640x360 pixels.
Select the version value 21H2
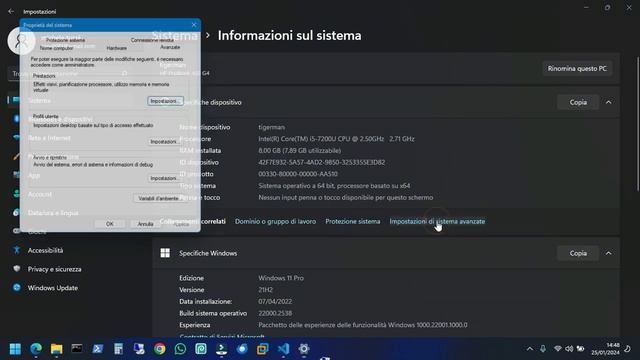[265, 290]
